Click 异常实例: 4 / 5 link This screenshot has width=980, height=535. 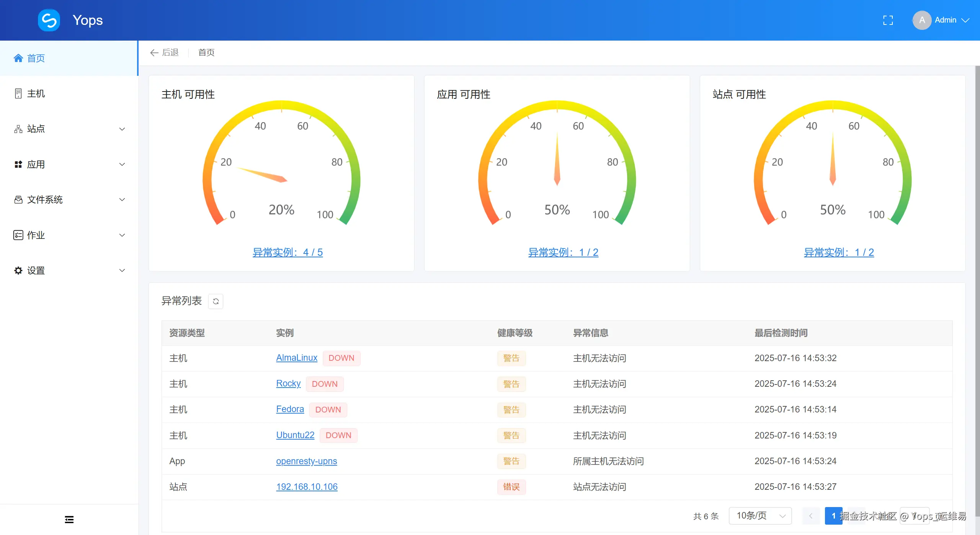tap(287, 252)
